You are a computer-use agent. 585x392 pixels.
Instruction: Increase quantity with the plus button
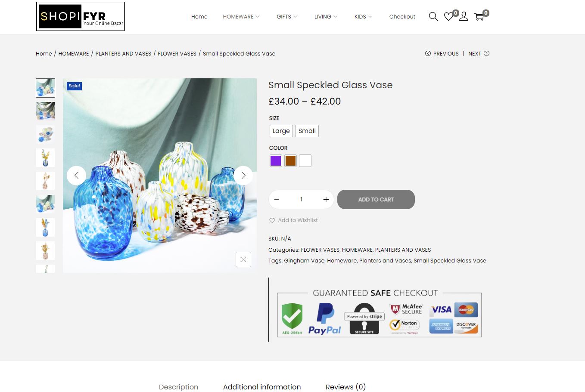coord(326,200)
